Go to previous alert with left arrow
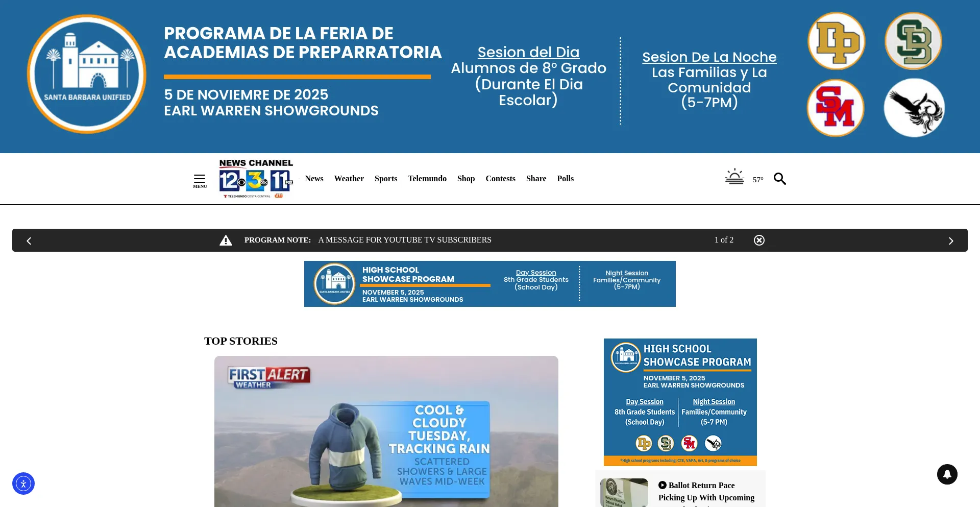 click(x=29, y=241)
